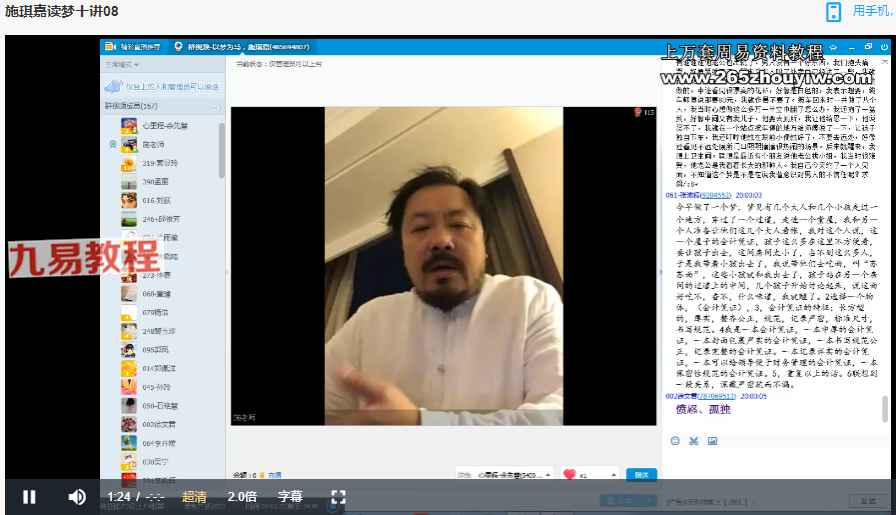The width and height of the screenshot is (896, 515).
Task: Click the group video tab icon in title bar
Action: click(x=178, y=46)
